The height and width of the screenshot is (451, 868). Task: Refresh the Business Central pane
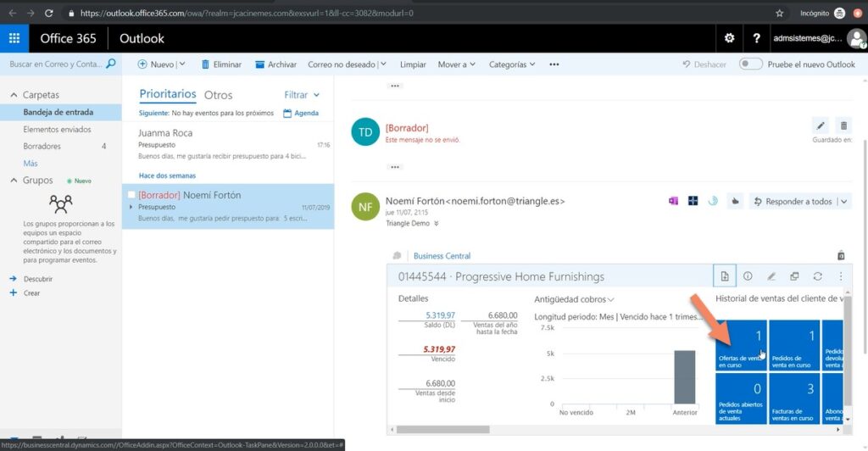coord(817,276)
